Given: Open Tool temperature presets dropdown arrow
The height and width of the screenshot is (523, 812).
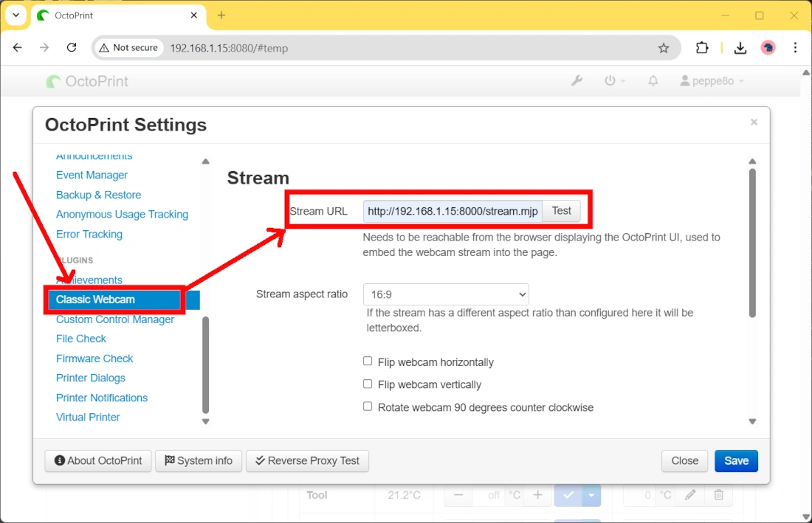Looking at the screenshot, I should [591, 495].
